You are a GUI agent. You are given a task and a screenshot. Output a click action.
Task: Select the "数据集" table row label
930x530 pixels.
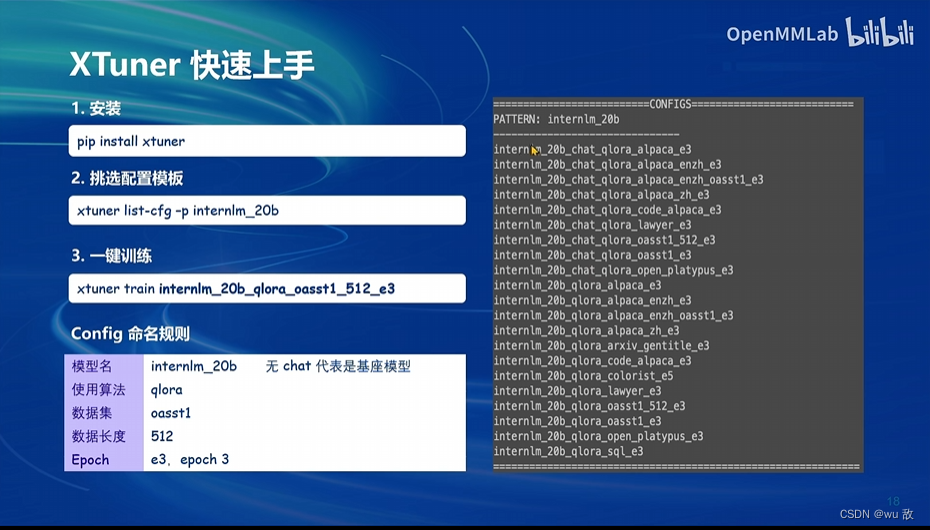pos(91,413)
